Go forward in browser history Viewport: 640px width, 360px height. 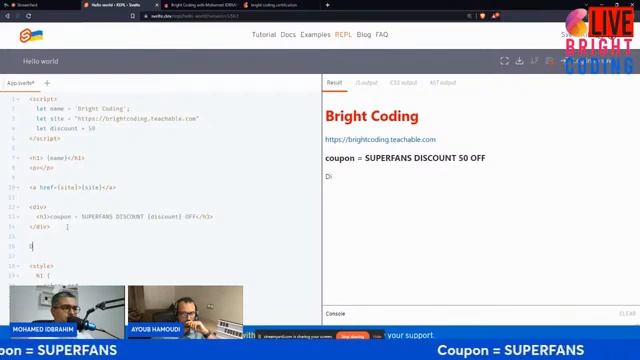(x=18, y=16)
